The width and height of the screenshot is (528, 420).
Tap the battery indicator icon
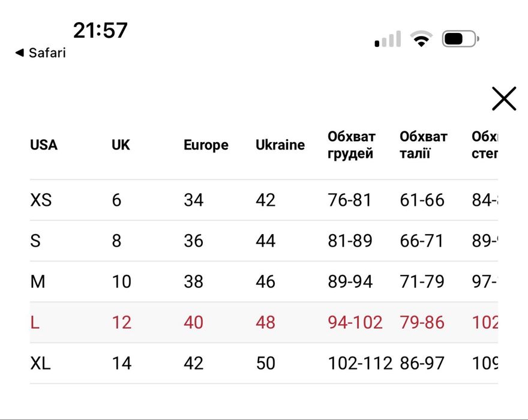460,40
